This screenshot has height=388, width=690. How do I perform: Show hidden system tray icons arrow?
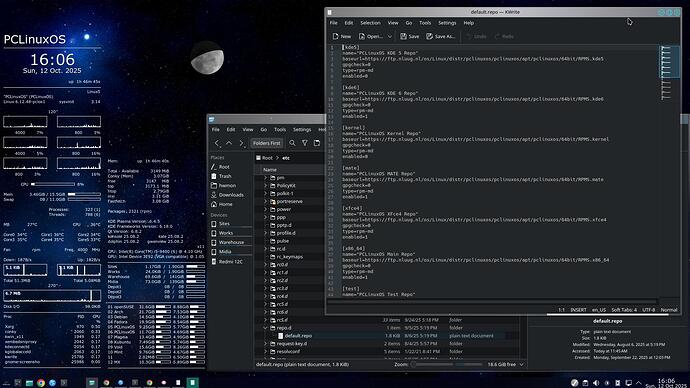tap(639, 383)
